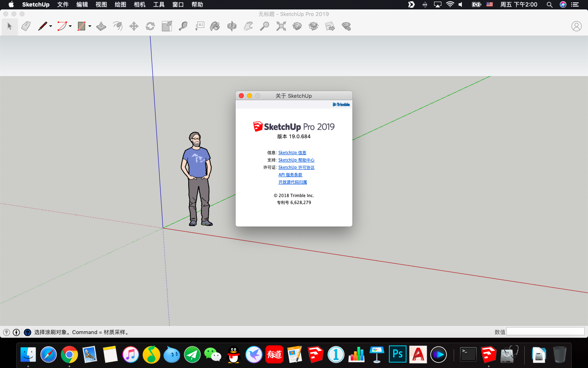This screenshot has width=588, height=368.
Task: Open the SketchUp application menu
Action: click(36, 4)
